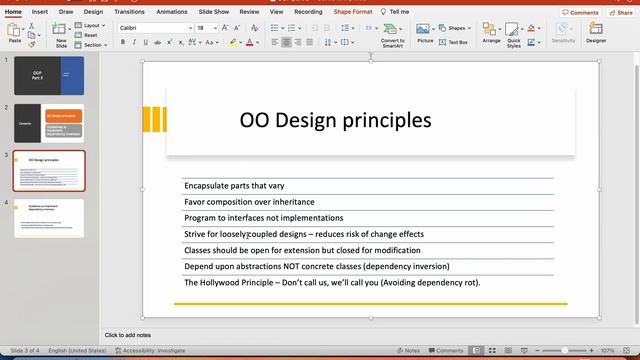Open the Design tab

(x=93, y=12)
